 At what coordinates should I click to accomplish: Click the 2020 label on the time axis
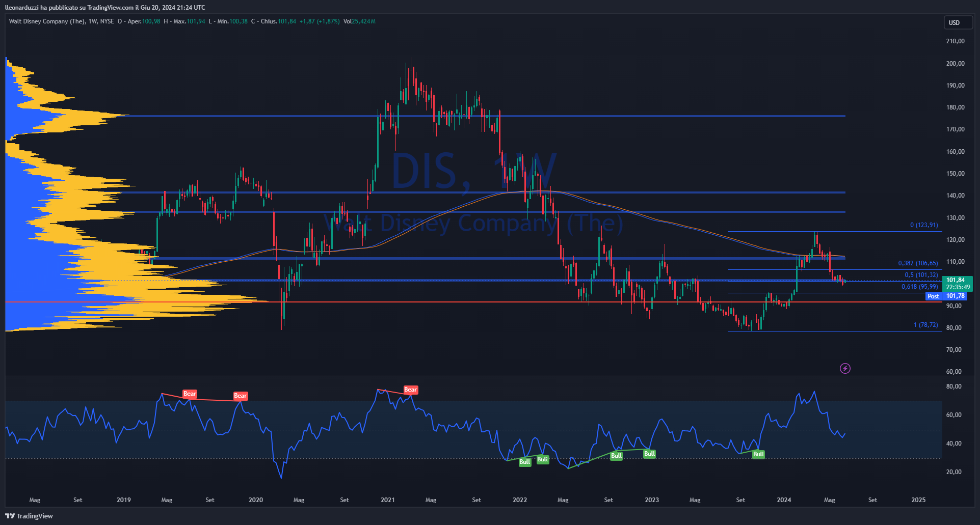tap(256, 500)
